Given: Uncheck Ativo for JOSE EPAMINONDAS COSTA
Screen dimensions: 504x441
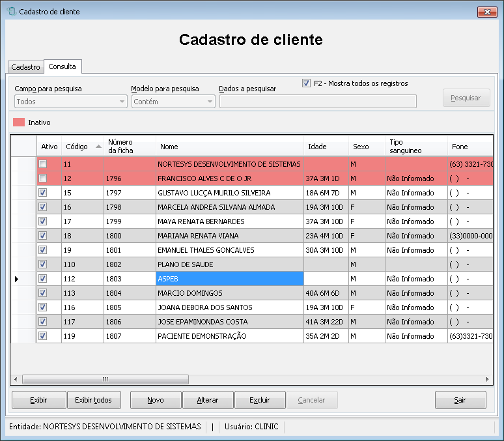Looking at the screenshot, I should click(x=43, y=322).
